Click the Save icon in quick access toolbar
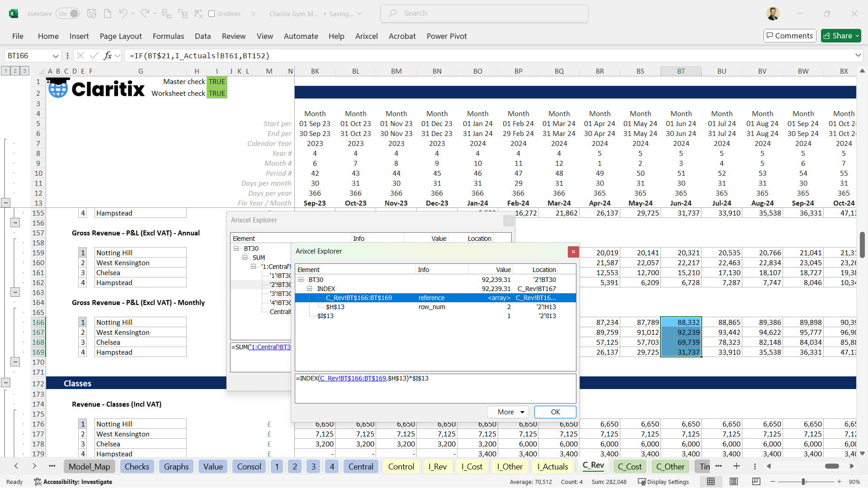This screenshot has height=488, width=868. pos(92,14)
